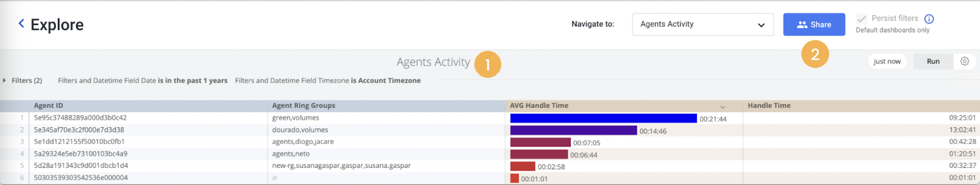Click the timezone filter 'is Account Timezone'

tap(385, 81)
